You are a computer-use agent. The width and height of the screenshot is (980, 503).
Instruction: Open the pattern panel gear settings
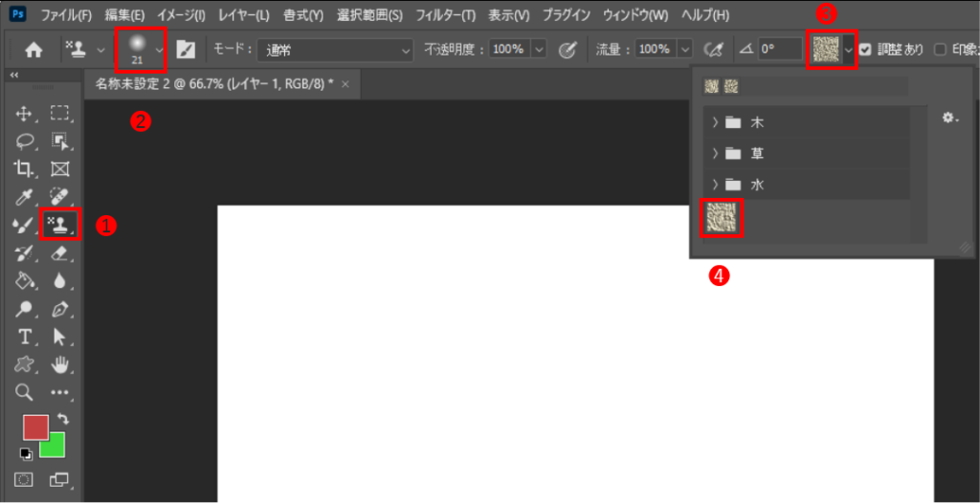pyautogui.click(x=948, y=118)
